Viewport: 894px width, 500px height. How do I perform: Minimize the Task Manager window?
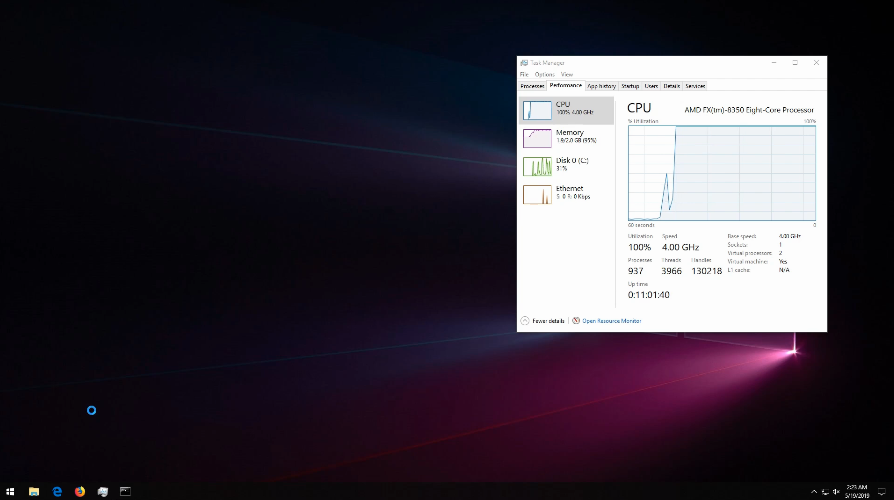774,63
